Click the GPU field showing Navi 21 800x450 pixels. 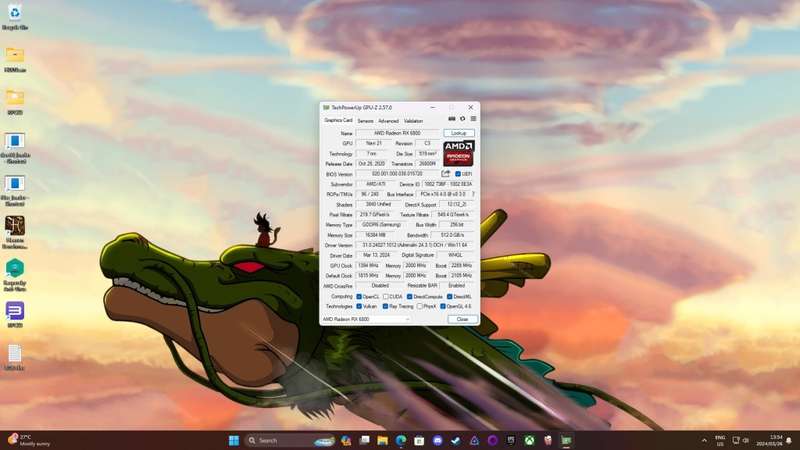point(373,143)
